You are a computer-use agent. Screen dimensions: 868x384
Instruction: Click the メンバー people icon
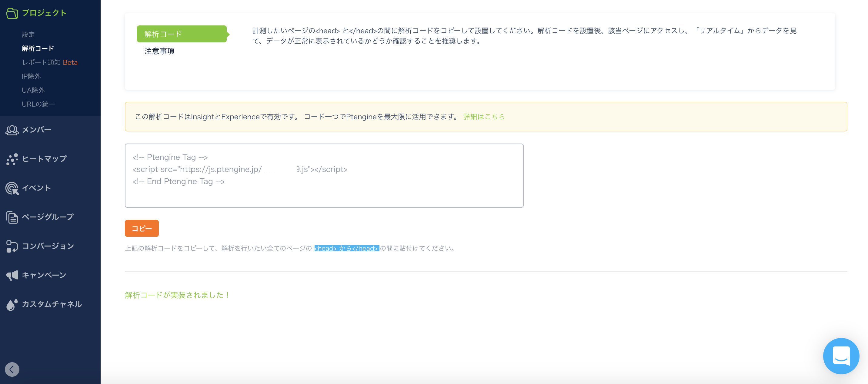[12, 130]
